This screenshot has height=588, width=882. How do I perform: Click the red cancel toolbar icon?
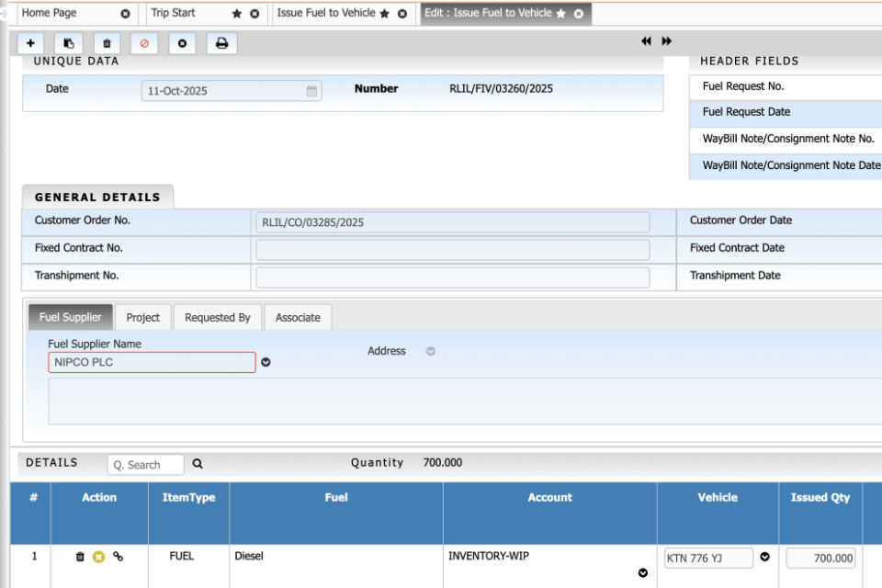[x=144, y=43]
